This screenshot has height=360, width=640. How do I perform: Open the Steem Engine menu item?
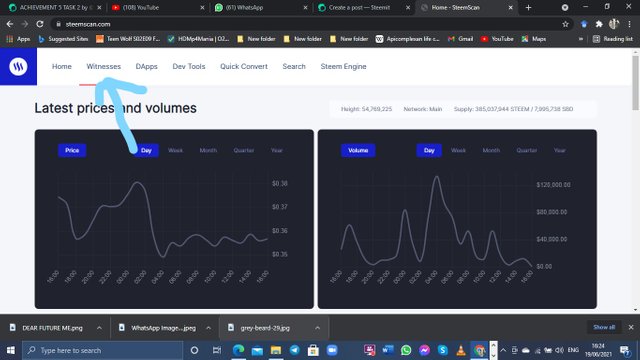(343, 67)
